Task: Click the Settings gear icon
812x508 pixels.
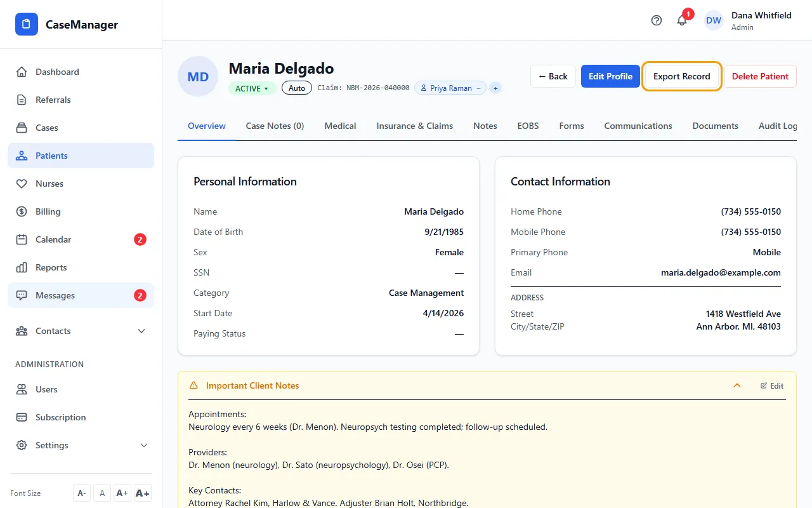Action: coord(22,445)
